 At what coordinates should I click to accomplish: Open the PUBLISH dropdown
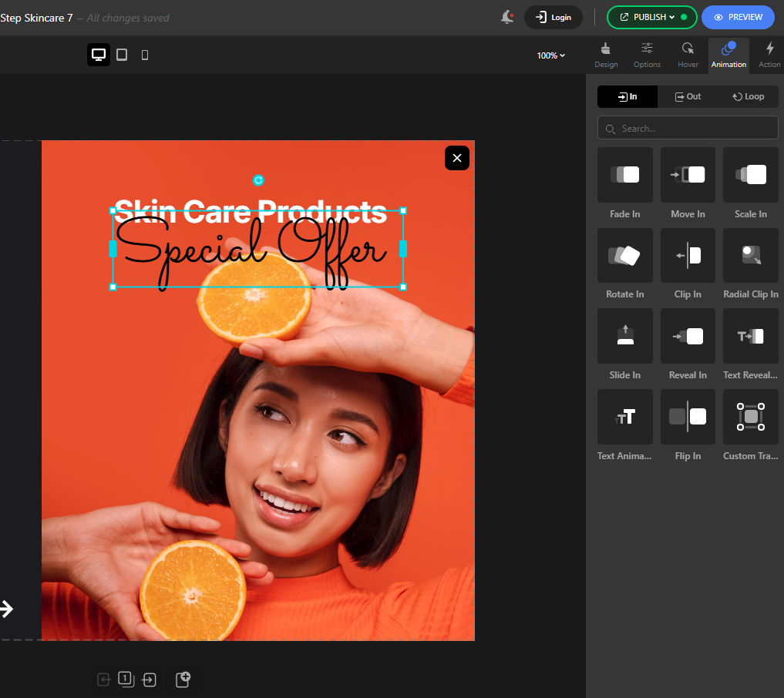651,18
